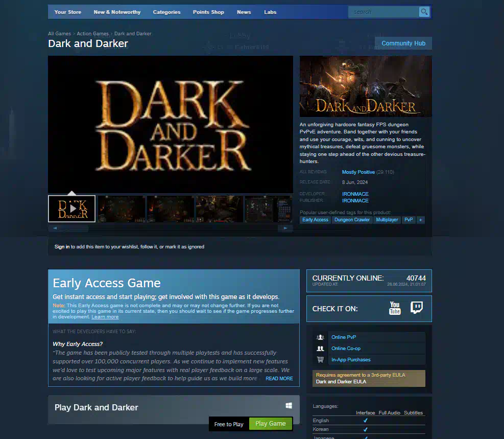Click the Action Games breadcrumb
This screenshot has width=504, height=439.
pyautogui.click(x=92, y=33)
